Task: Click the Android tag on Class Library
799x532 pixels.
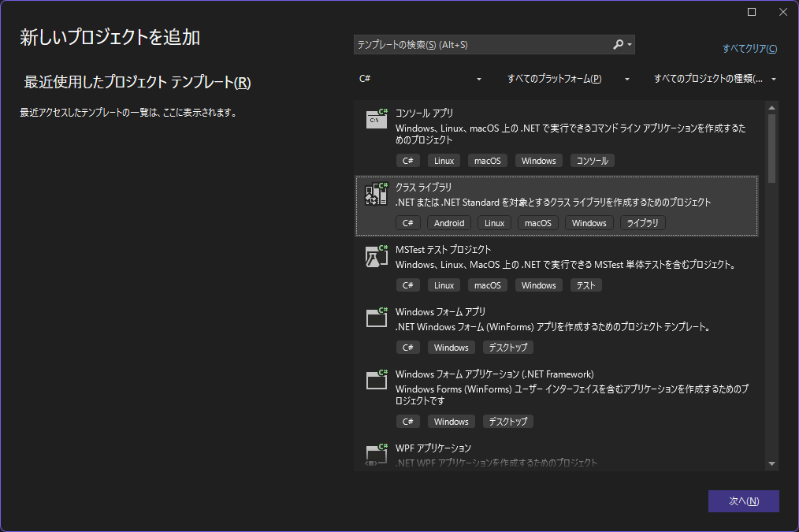Action: (x=449, y=223)
